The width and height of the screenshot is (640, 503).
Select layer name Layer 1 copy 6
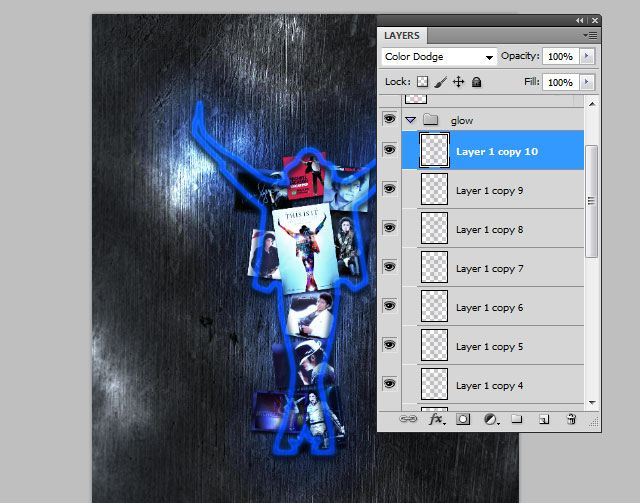coord(489,307)
